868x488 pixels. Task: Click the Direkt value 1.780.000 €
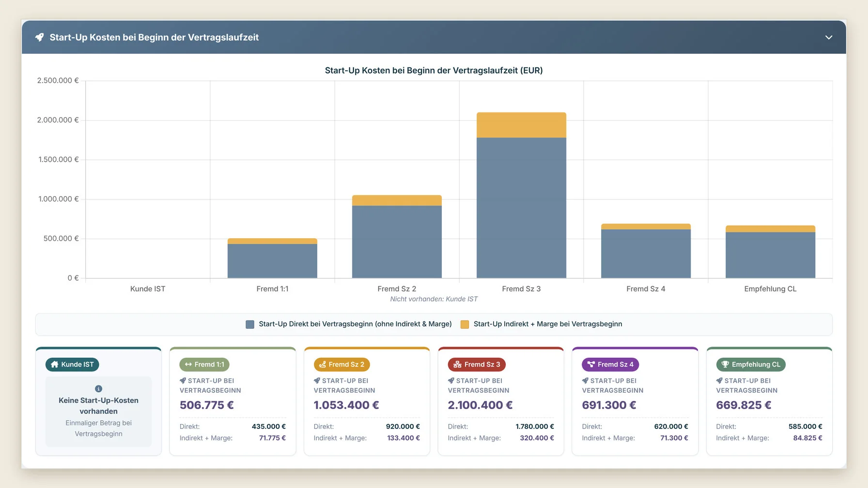[x=535, y=427]
